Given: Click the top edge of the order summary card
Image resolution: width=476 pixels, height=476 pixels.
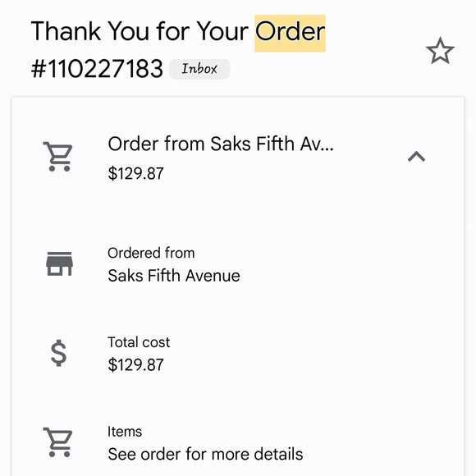Looking at the screenshot, I should click(x=238, y=98).
